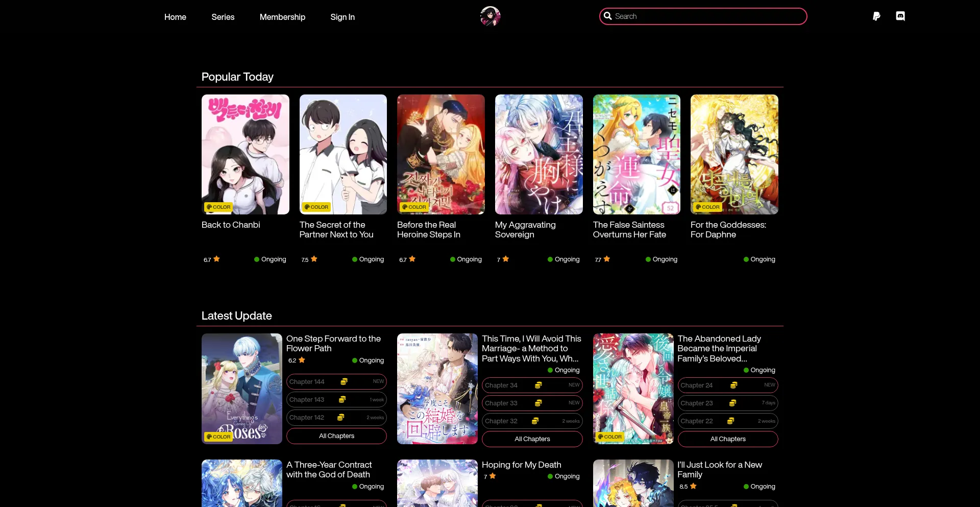Go to the Membership page
Screen dimensions: 980x507
282,17
